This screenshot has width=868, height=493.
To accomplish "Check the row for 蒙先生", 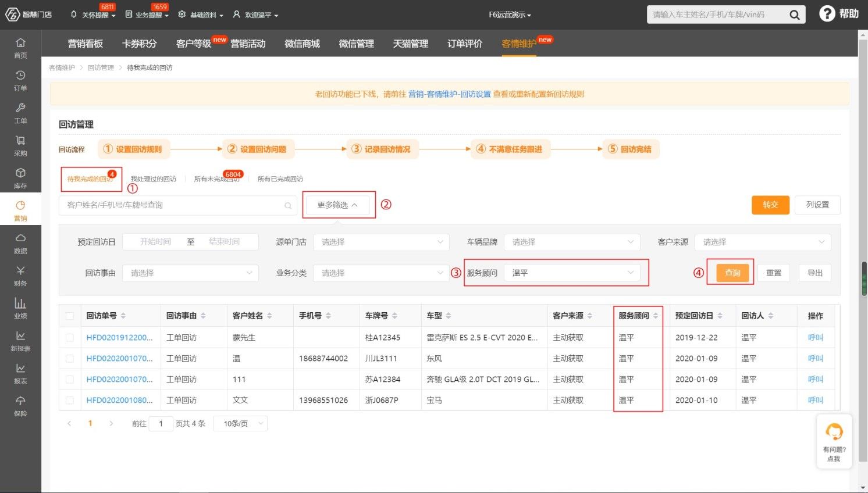I will point(70,337).
